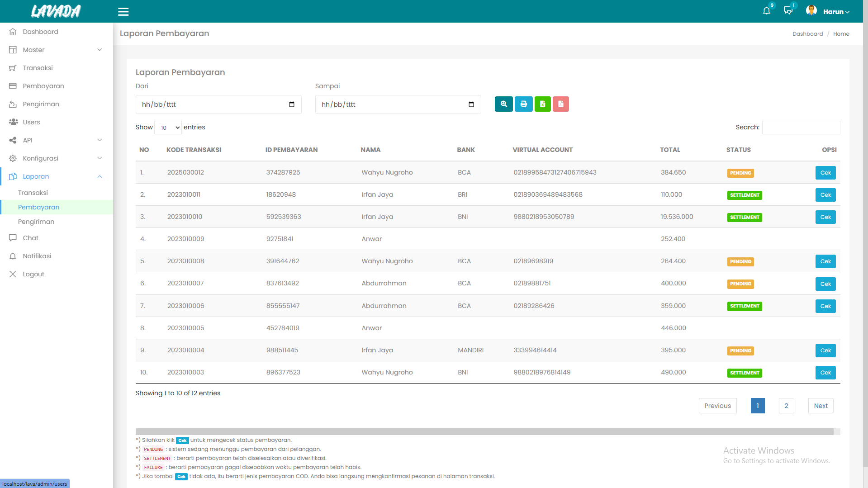Toggle the hamburger sidebar menu
Image resolution: width=868 pixels, height=488 pixels.
tap(123, 12)
